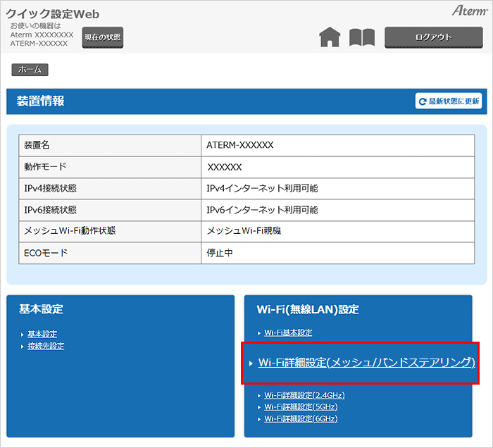Screen dimensions: 493x448
Task: Click the メッシュWi-Fi動作状態 row label
Action: tap(70, 231)
